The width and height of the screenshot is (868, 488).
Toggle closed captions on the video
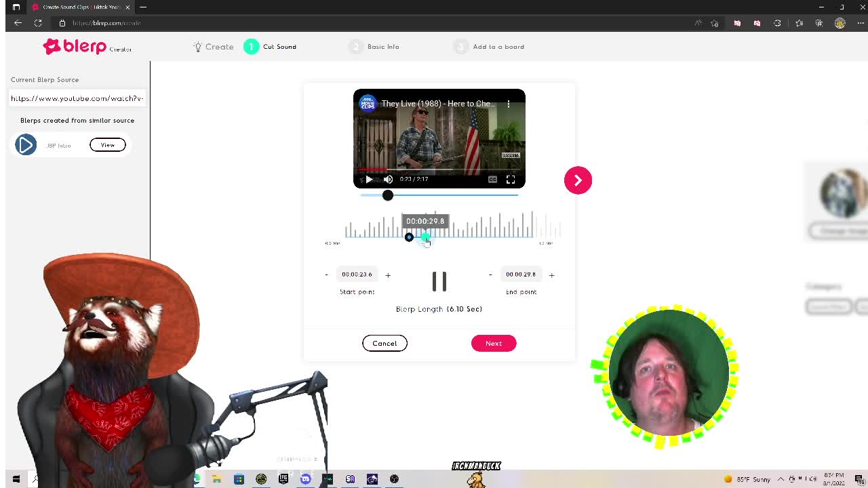click(492, 180)
